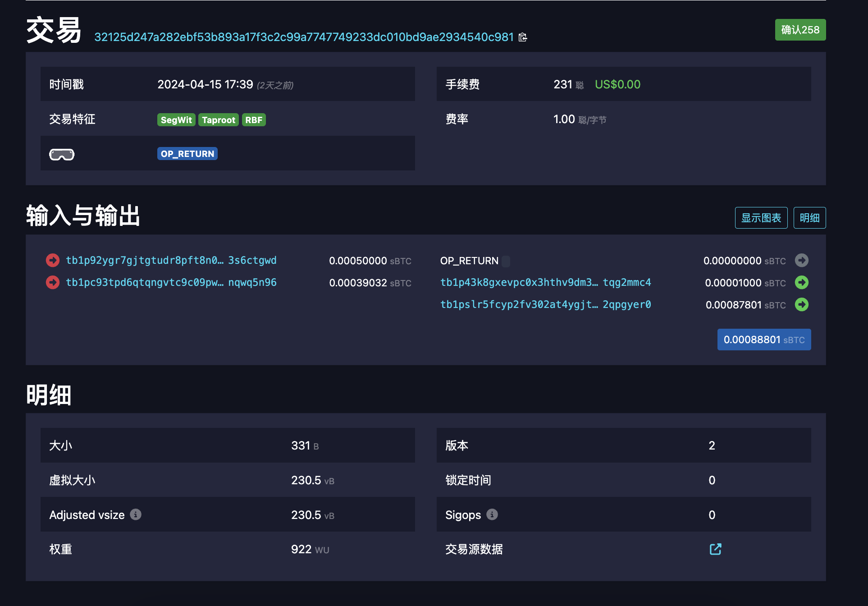Screen dimensions: 868x606
Task: Click green arrow beside 2qpgyer0 output
Action: tap(801, 304)
